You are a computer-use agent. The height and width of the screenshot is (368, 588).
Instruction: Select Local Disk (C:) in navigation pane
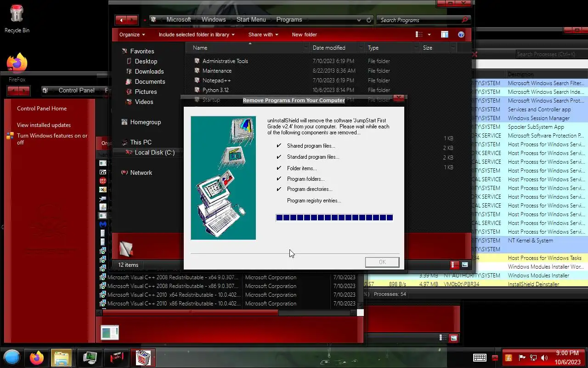pyautogui.click(x=154, y=152)
